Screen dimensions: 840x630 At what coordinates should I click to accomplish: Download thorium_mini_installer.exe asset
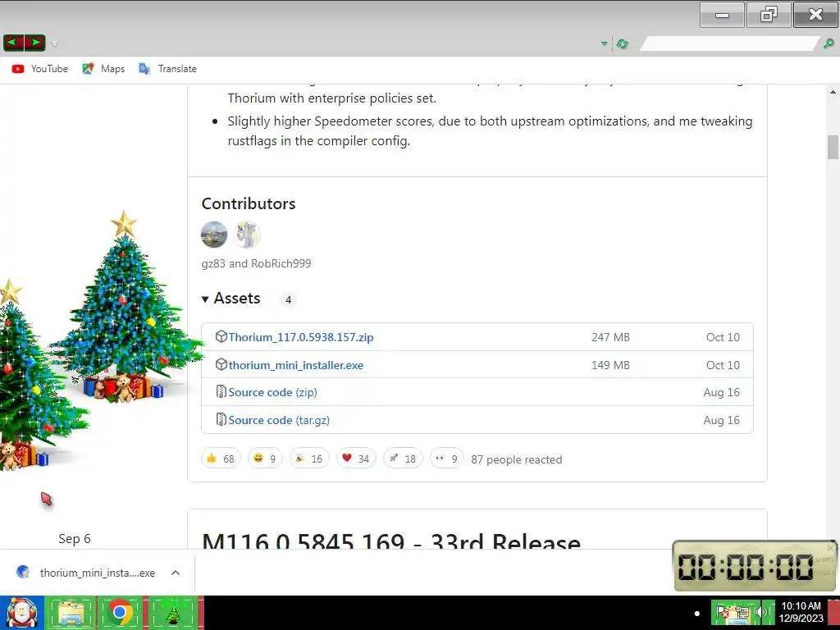(295, 365)
